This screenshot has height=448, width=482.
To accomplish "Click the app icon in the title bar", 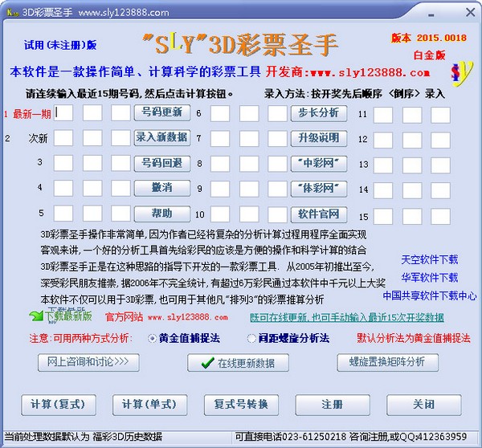I will [x=12, y=13].
